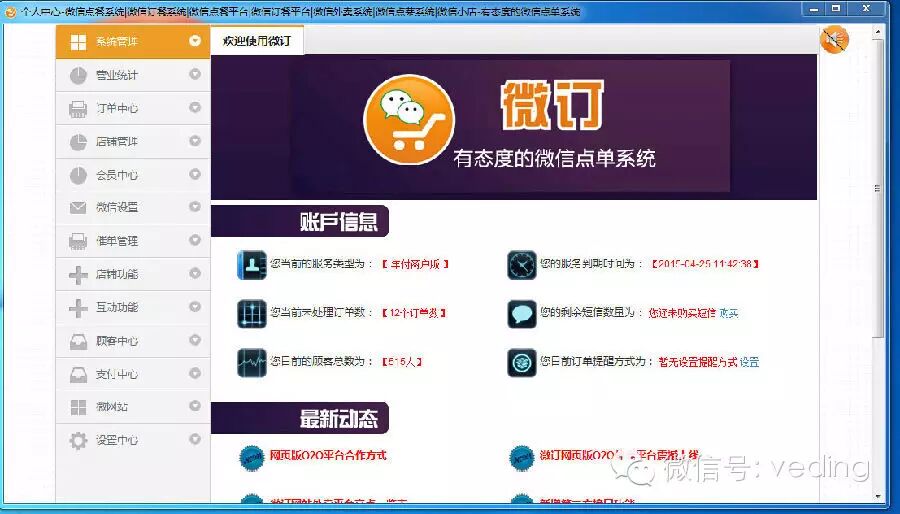
Task: Expand the 店铺功能 menu arrow
Action: click(195, 273)
